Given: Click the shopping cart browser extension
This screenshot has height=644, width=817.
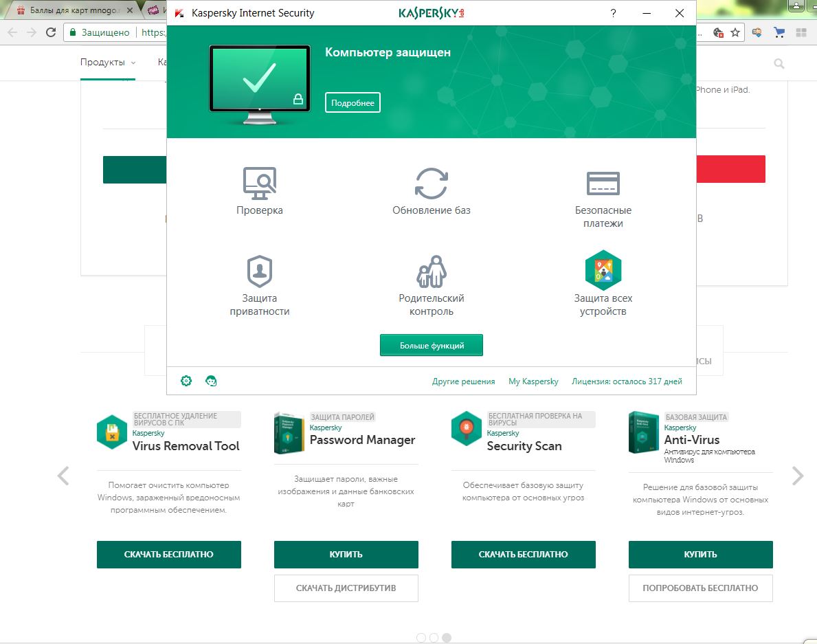Looking at the screenshot, I should (x=779, y=33).
